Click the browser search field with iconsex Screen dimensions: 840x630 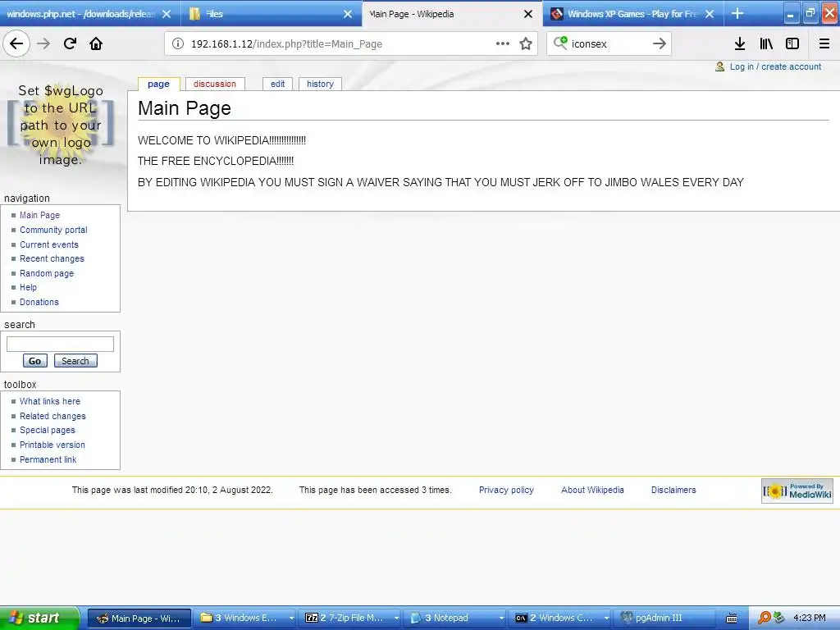tap(608, 43)
